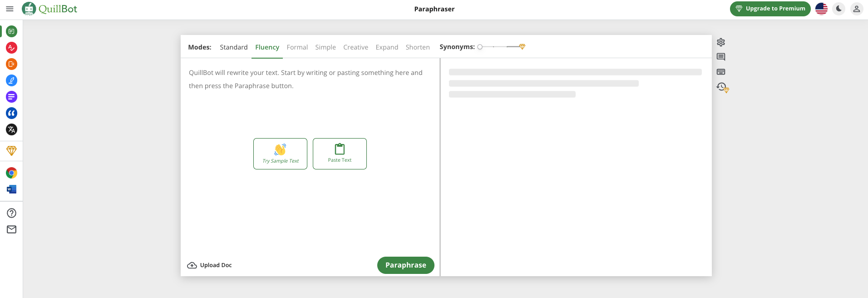
Task: Select the Simple mode
Action: pyautogui.click(x=325, y=47)
